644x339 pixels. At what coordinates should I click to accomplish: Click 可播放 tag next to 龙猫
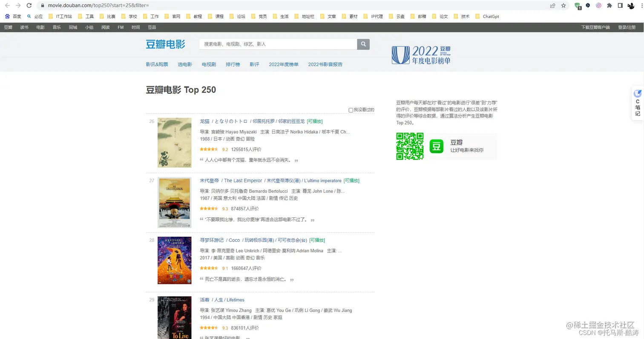point(315,121)
